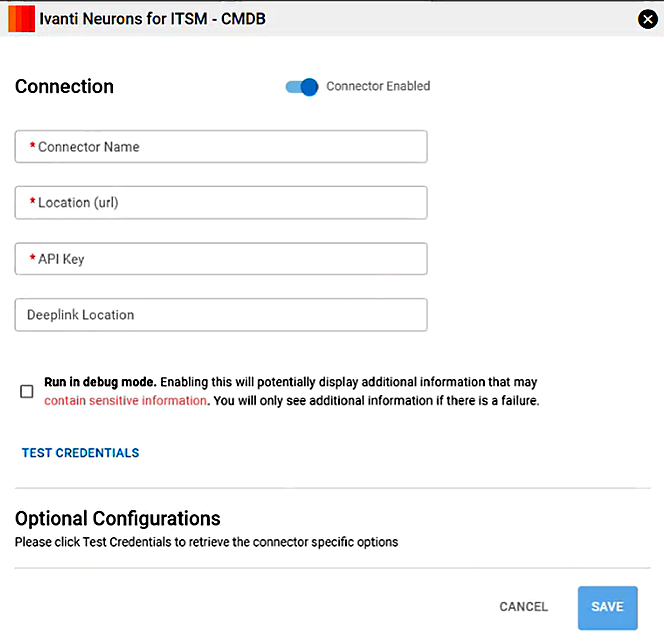Run TEST CREDENTIALS
The image size is (664, 644).
pos(81,453)
